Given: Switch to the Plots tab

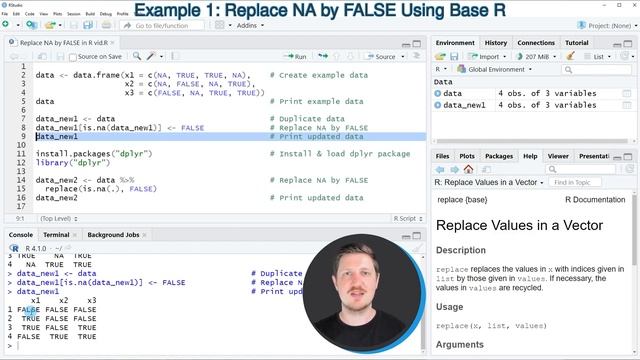Looking at the screenshot, I should point(467,156).
